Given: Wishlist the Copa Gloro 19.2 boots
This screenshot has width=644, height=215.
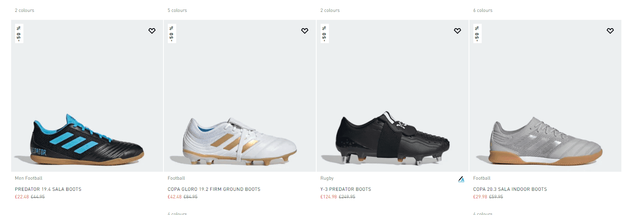Looking at the screenshot, I should (x=305, y=31).
